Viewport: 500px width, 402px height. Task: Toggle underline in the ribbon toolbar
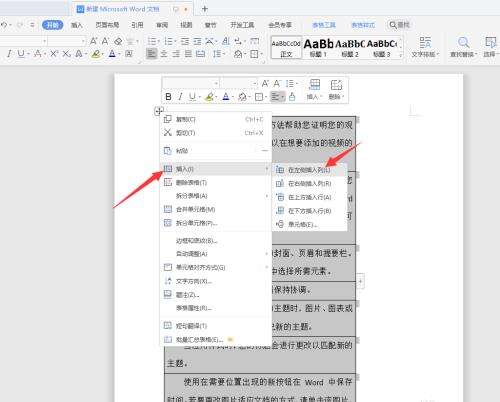tap(21, 54)
